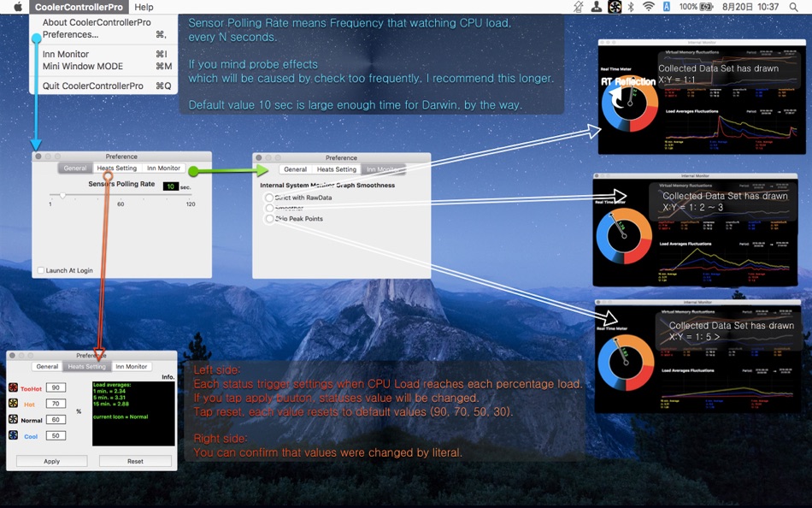
Task: Select General tab in the TooHot settings window
Action: point(47,367)
